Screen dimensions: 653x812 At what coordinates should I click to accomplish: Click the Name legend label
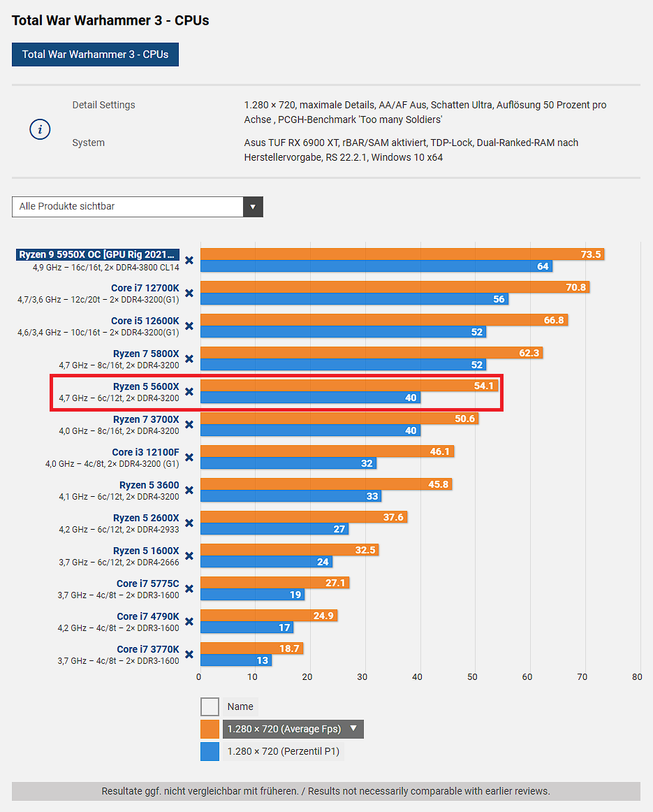tap(240, 707)
